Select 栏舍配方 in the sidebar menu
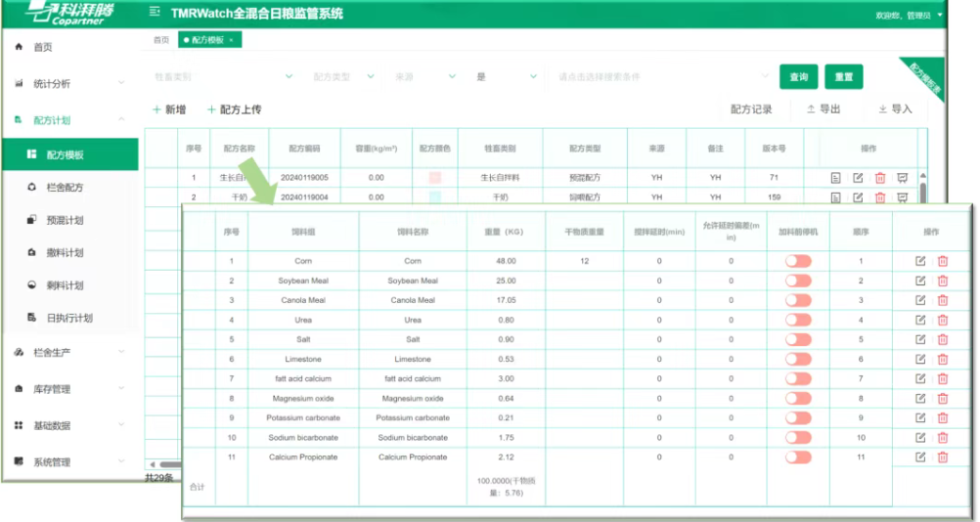This screenshot has width=980, height=522. [66, 187]
